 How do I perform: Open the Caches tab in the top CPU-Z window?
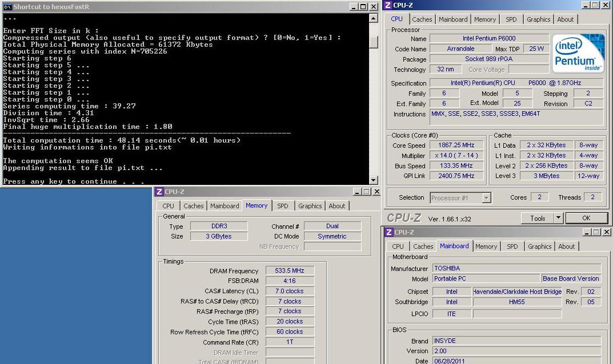click(x=422, y=19)
